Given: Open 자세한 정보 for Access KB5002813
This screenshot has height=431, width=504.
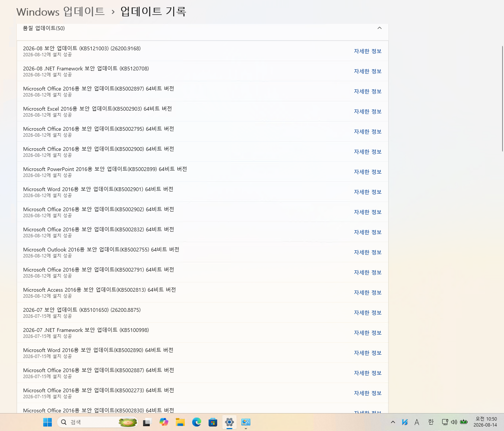Looking at the screenshot, I should pyautogui.click(x=368, y=292).
